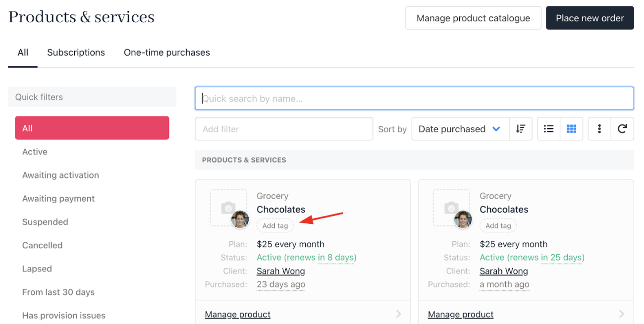Focus the Quick search by name field
The height and width of the screenshot is (324, 644).
pyautogui.click(x=414, y=99)
